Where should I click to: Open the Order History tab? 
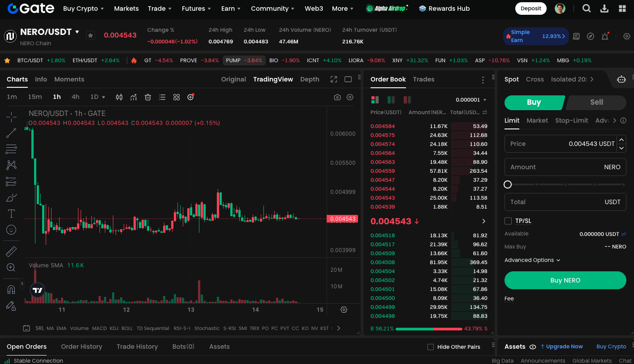click(82, 347)
